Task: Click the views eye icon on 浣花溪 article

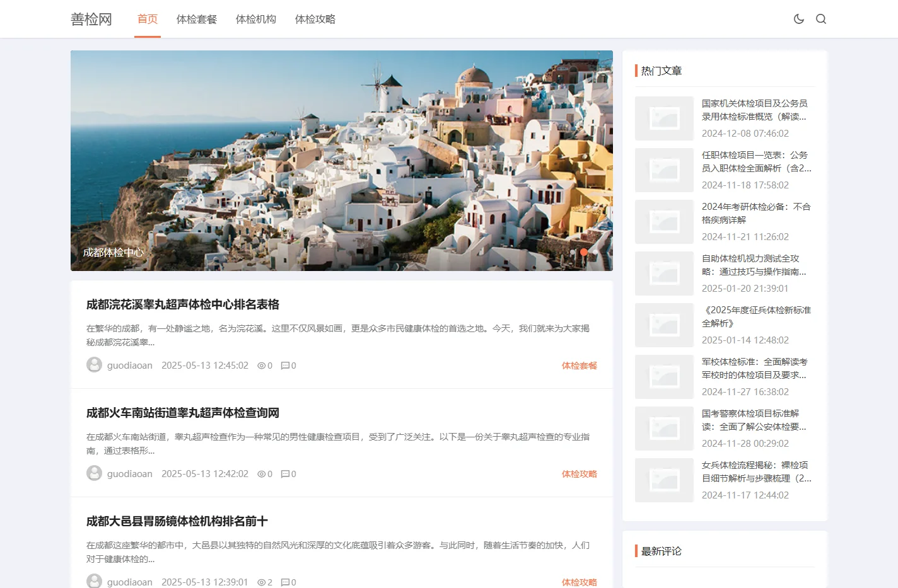Action: pyautogui.click(x=261, y=366)
